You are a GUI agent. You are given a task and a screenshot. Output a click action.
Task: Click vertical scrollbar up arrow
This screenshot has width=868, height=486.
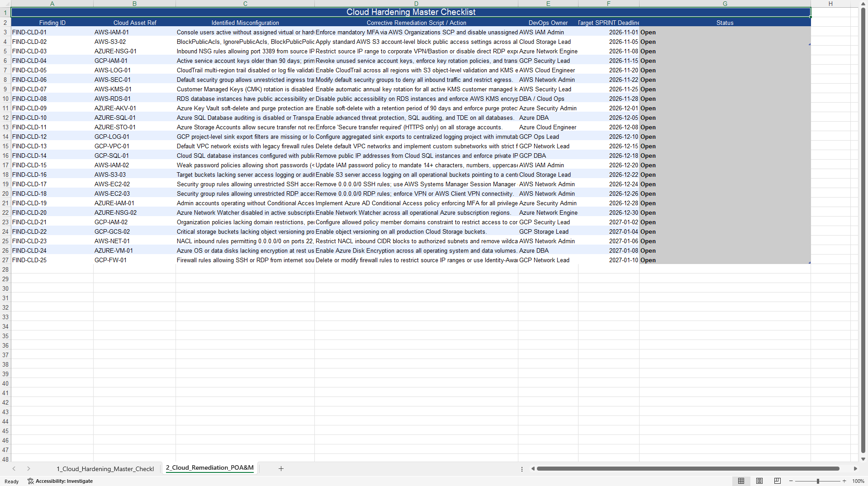(x=863, y=4)
